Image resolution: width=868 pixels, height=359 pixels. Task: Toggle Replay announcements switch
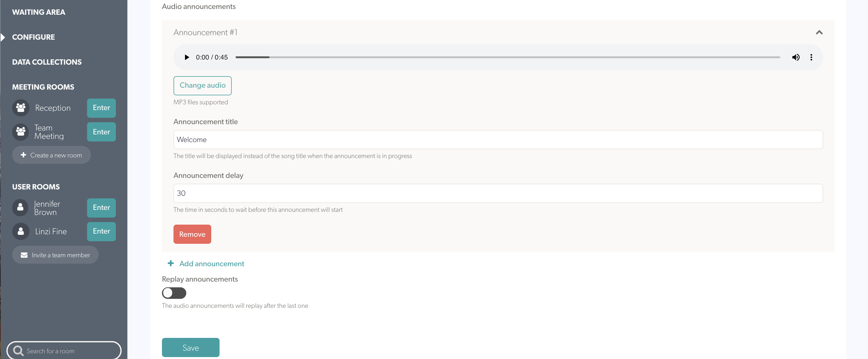[174, 293]
